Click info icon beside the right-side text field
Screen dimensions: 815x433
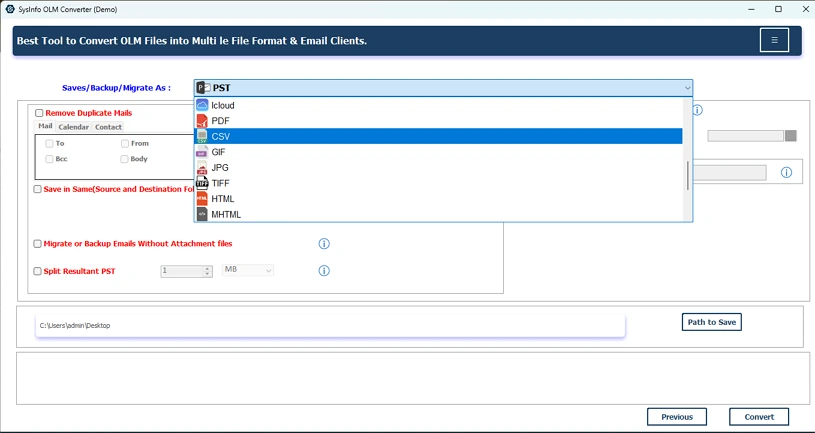click(786, 173)
